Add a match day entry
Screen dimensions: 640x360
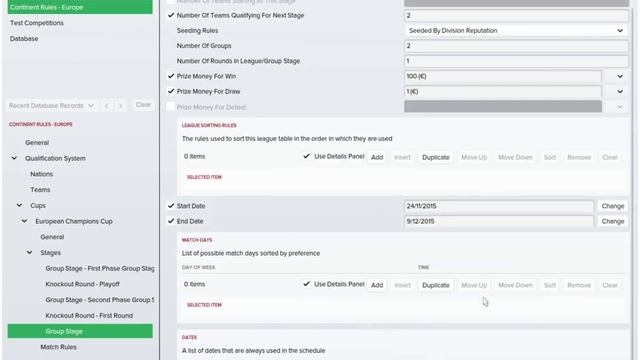[x=377, y=285]
